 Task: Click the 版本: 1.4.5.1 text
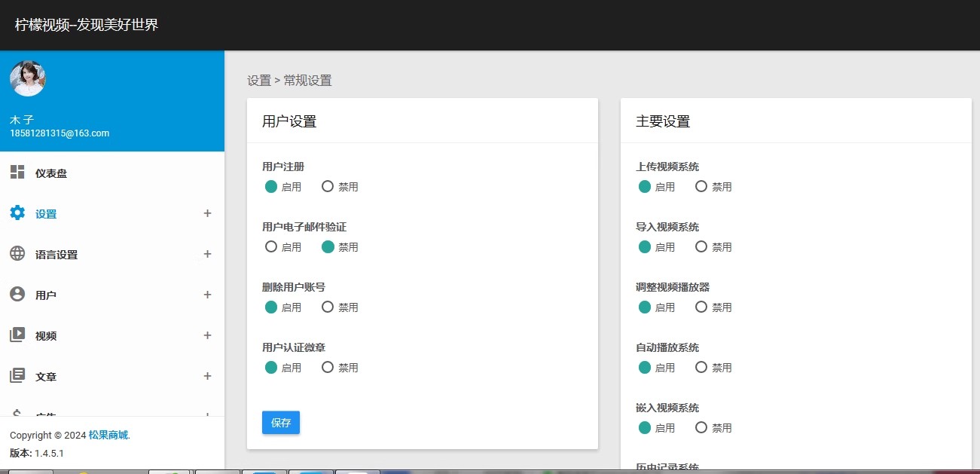[x=37, y=453]
